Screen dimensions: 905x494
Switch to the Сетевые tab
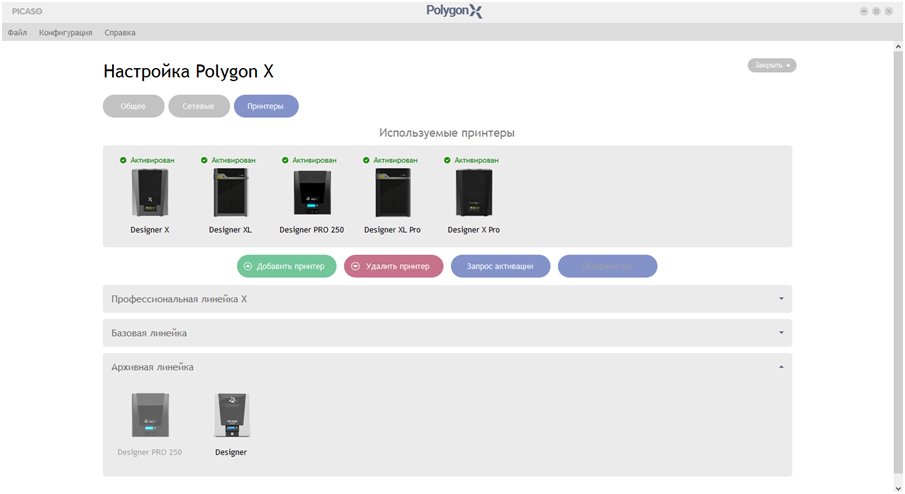tap(199, 106)
